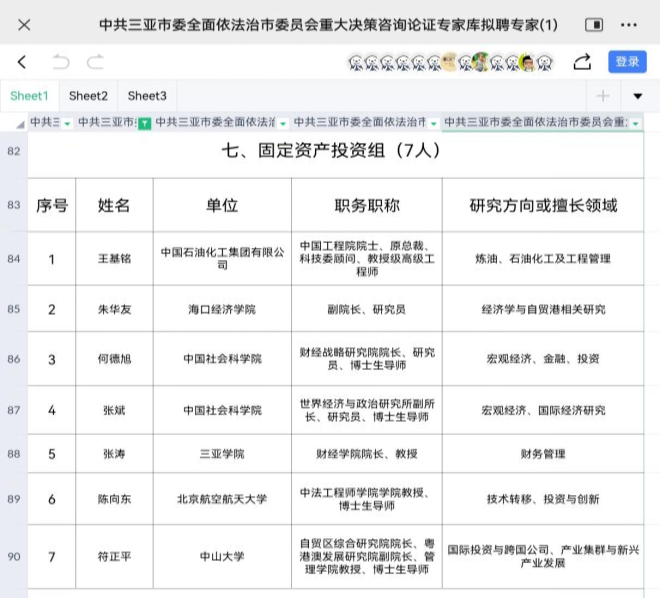The width and height of the screenshot is (661, 599).
Task: Select the cell 中山大学
Action: pyautogui.click(x=222, y=556)
